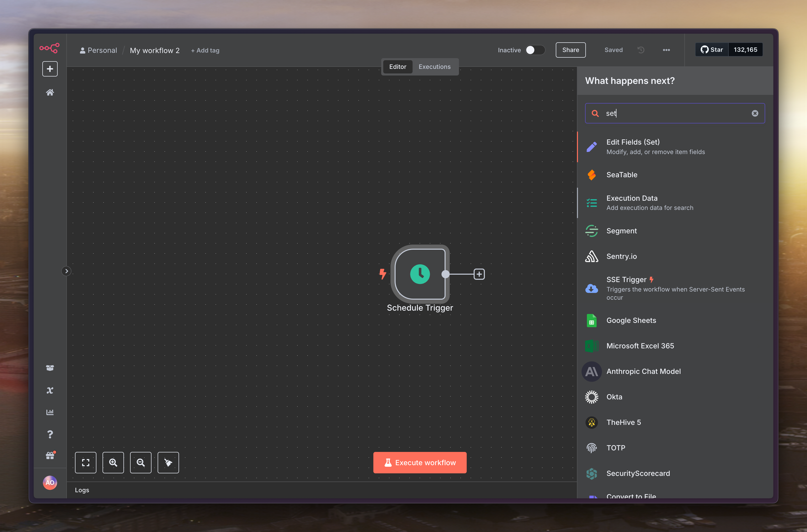The width and height of the screenshot is (807, 532).
Task: Click the zoom to fit icon
Action: (85, 462)
